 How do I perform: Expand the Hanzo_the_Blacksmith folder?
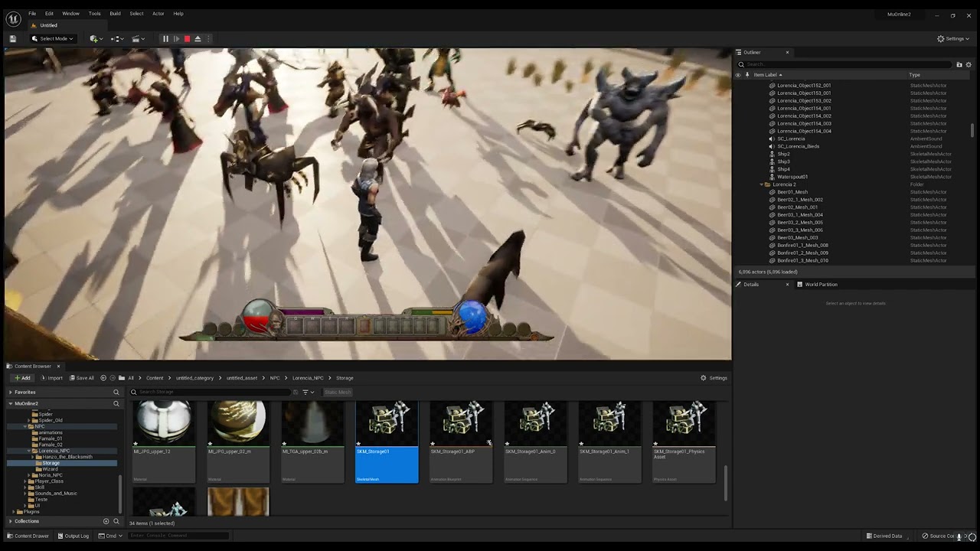coord(34,457)
